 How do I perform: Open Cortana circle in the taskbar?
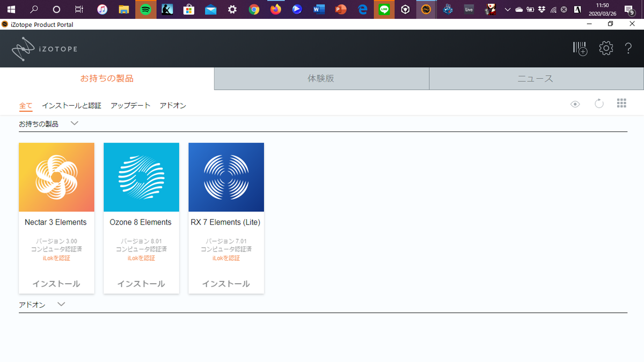click(x=57, y=9)
